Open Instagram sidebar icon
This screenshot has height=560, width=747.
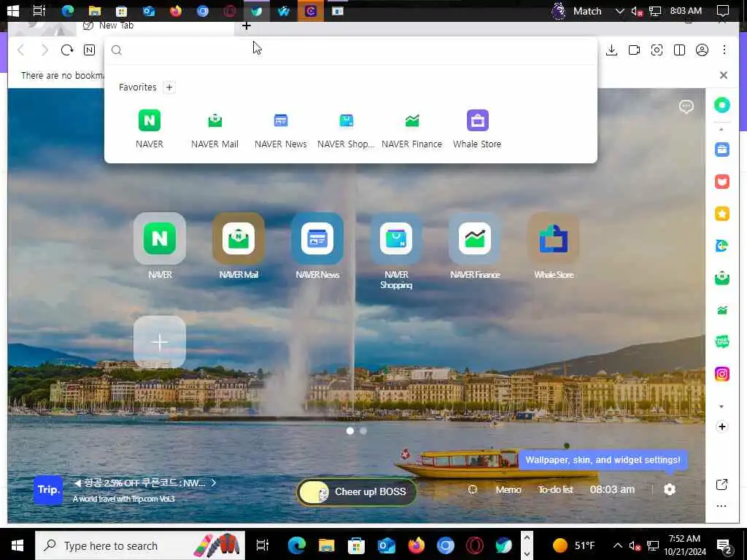tap(721, 374)
